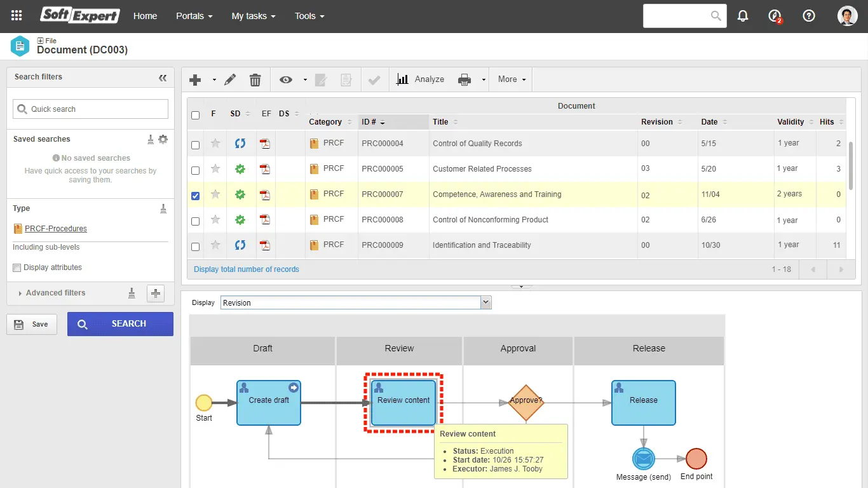
Task: Open the More dropdown in toolbar
Action: [x=512, y=79]
